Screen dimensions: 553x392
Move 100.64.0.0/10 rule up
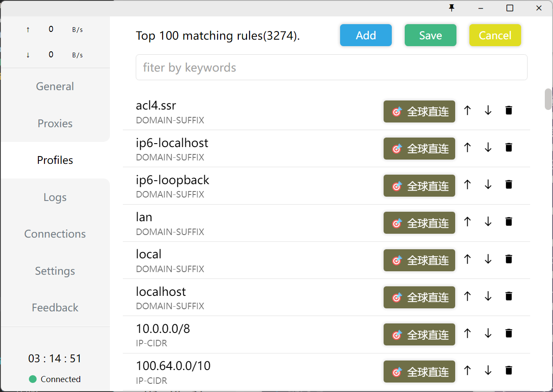tap(467, 370)
